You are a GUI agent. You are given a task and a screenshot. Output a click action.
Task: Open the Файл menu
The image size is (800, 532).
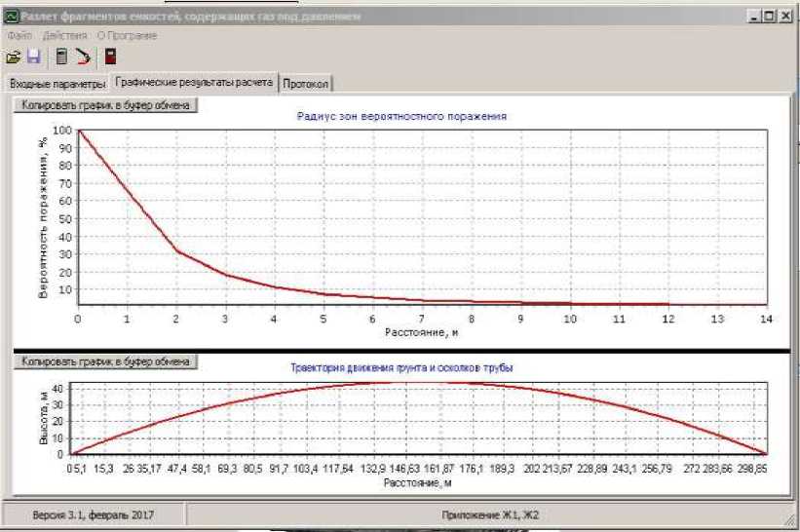pos(19,36)
